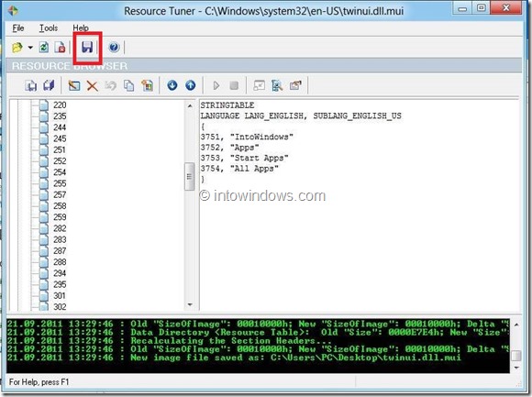
Task: Click the "Recalculating the Section Headers" log line
Action: pyautogui.click(x=170, y=341)
